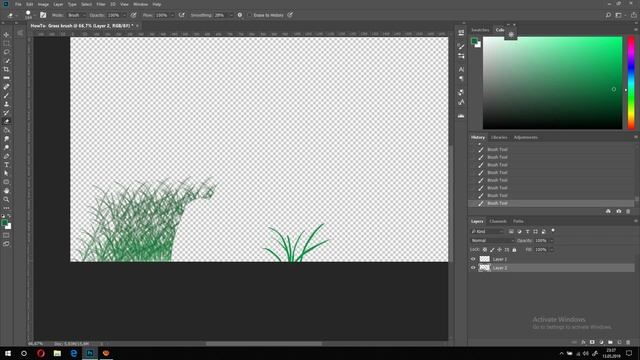Open the File menu

tap(18, 4)
